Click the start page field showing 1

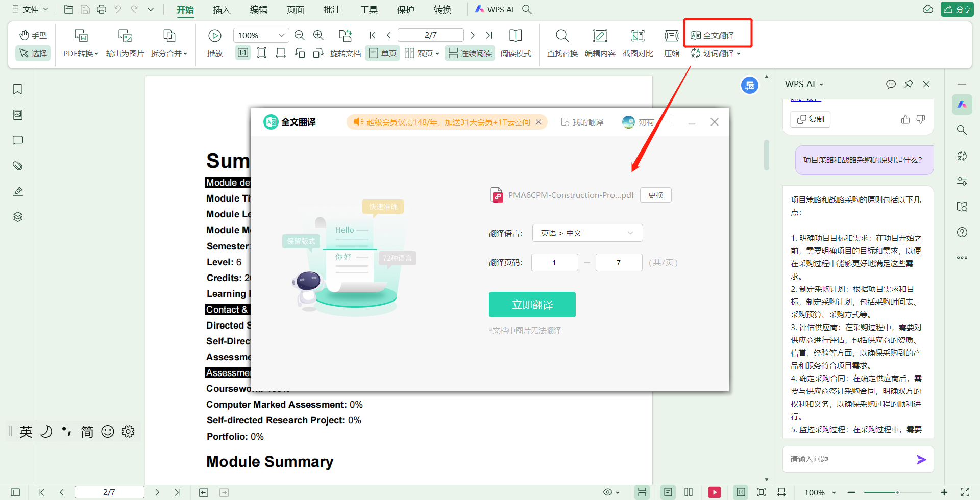(x=555, y=263)
